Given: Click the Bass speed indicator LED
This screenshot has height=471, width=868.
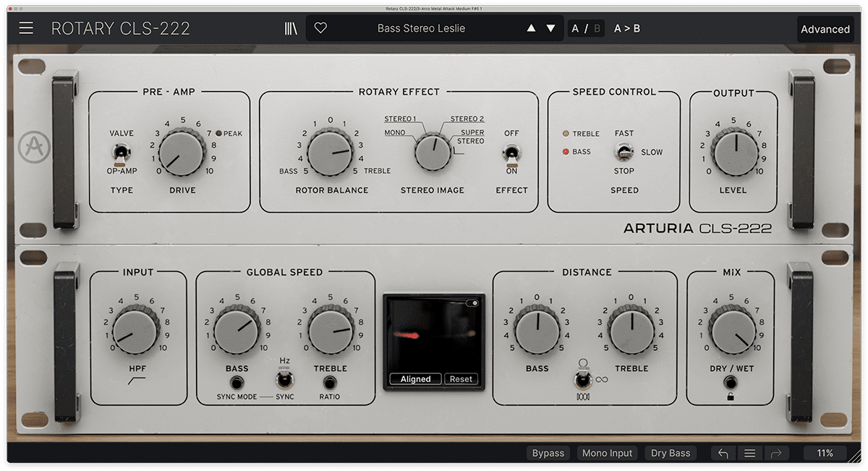Looking at the screenshot, I should 566,152.
